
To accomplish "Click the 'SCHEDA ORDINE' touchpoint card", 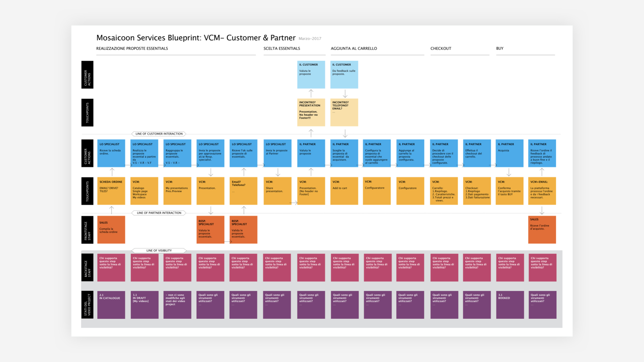I will click(111, 191).
